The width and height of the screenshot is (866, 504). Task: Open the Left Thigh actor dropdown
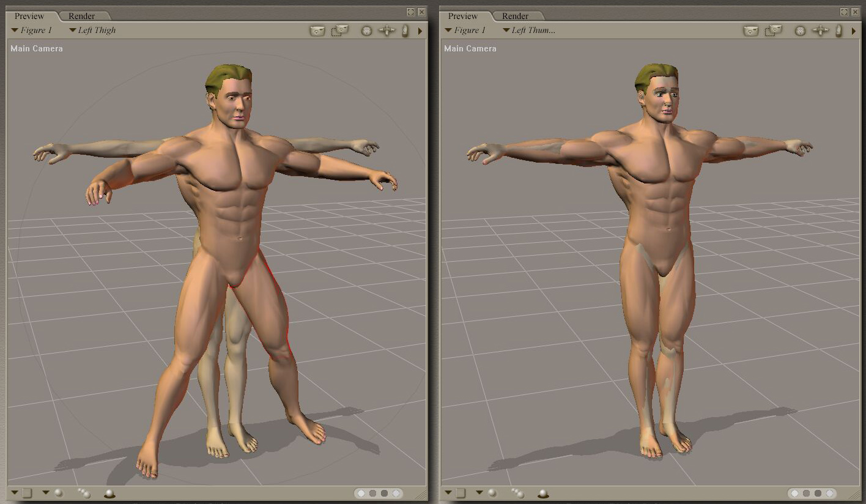coord(92,30)
